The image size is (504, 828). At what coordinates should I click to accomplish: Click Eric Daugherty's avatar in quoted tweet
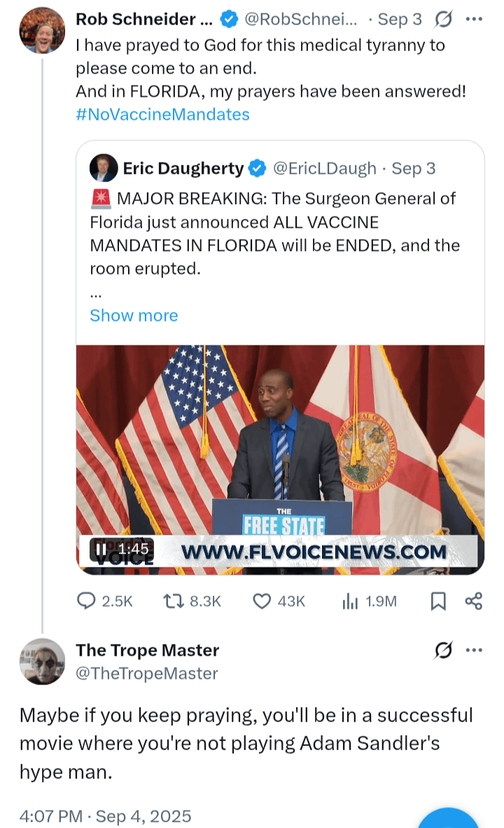click(x=104, y=168)
